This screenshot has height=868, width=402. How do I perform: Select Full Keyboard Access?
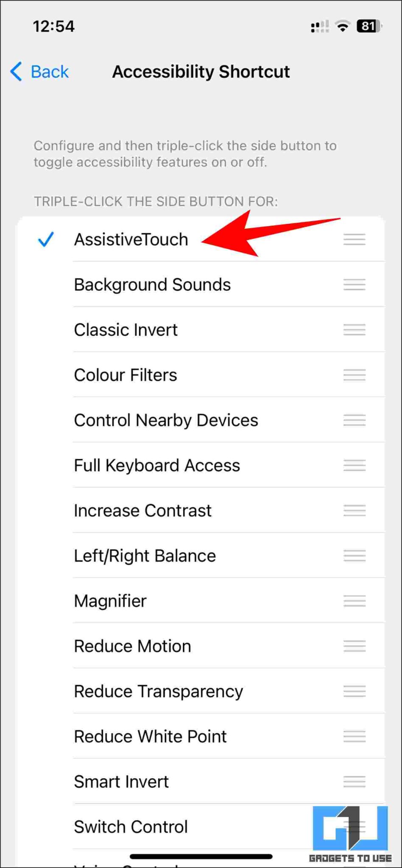pos(156,465)
